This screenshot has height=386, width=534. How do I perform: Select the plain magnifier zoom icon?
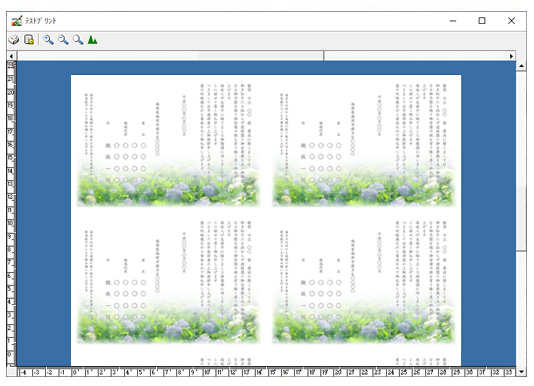pos(78,40)
